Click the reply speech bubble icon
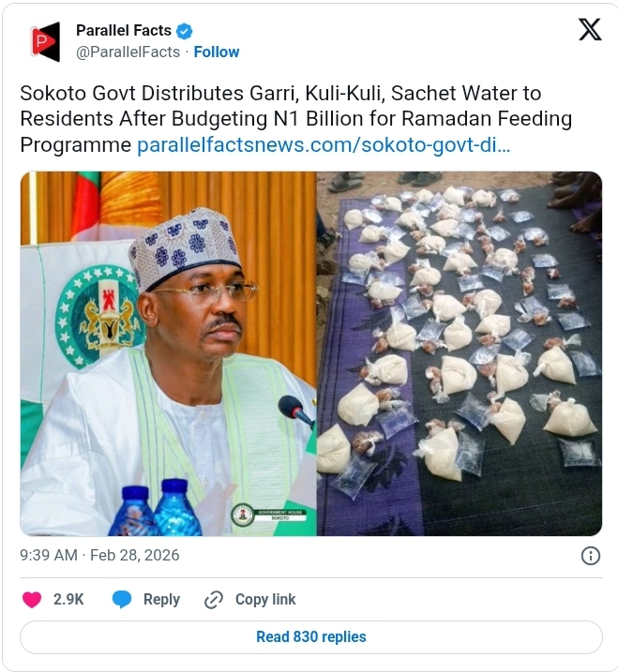The width and height of the screenshot is (618, 672). pos(122,600)
